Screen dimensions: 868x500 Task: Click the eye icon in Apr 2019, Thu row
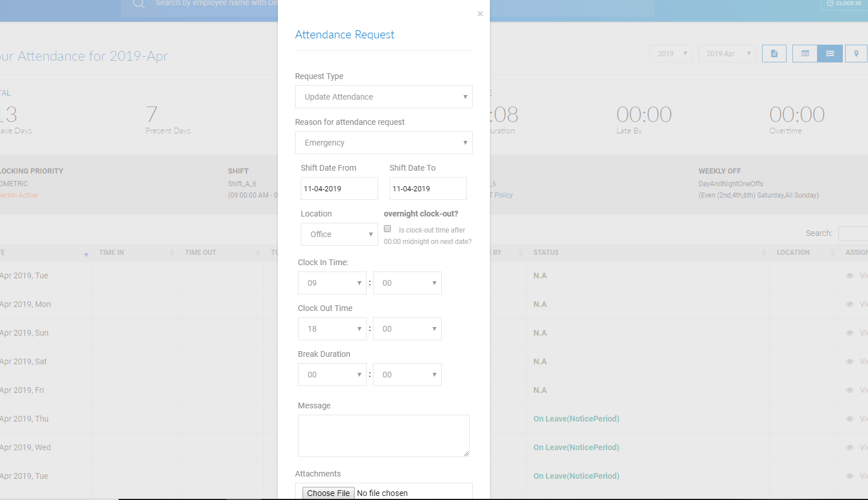850,419
